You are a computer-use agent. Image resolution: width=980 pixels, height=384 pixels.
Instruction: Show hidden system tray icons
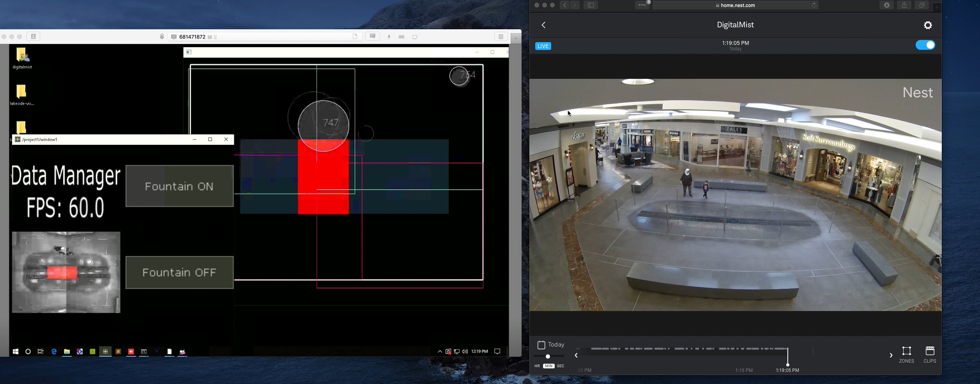(x=440, y=352)
